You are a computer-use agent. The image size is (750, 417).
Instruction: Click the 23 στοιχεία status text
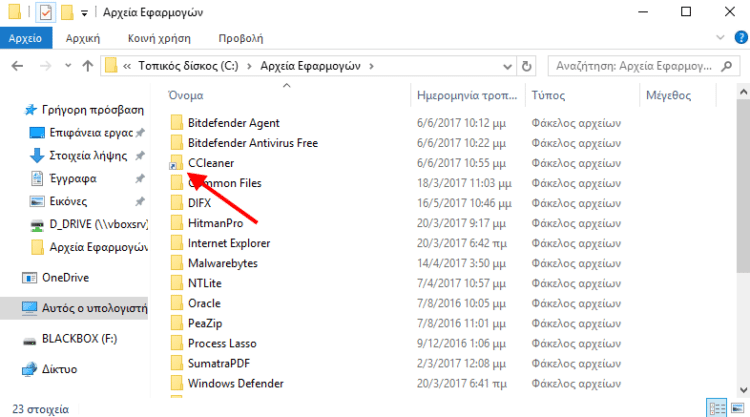pyautogui.click(x=41, y=409)
